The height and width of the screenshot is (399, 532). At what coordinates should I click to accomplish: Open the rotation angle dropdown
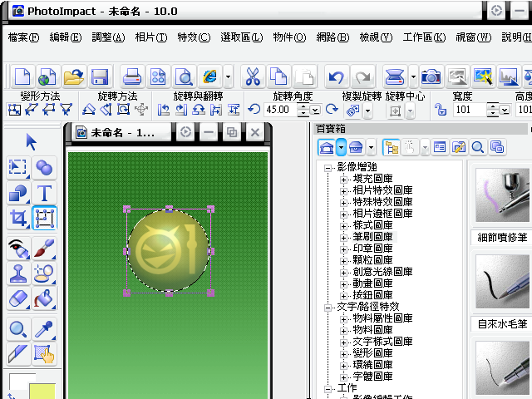click(x=316, y=111)
